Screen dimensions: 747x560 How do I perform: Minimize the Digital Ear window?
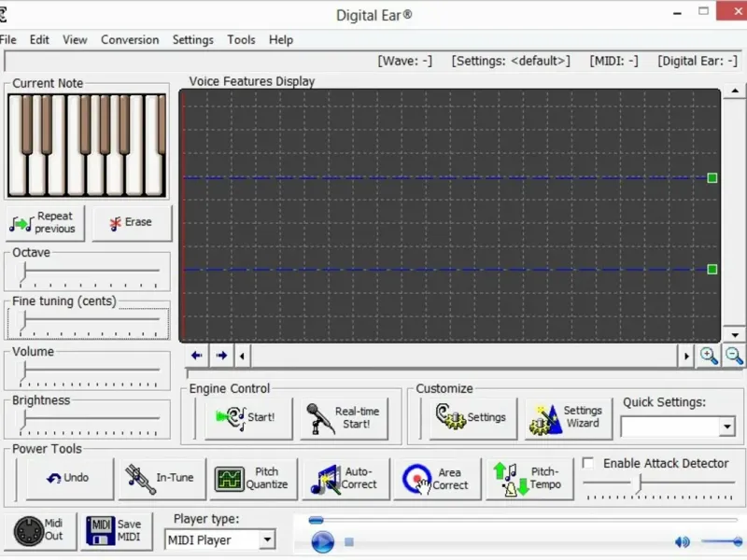[677, 13]
